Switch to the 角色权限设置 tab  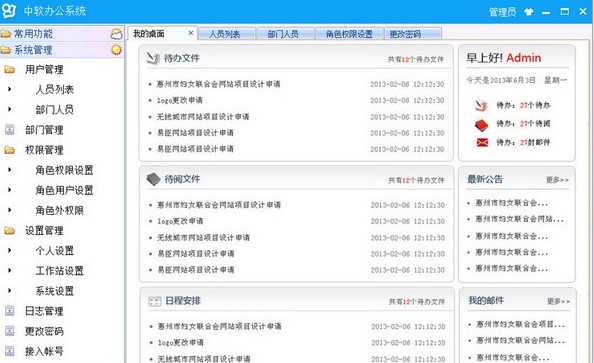pyautogui.click(x=349, y=34)
